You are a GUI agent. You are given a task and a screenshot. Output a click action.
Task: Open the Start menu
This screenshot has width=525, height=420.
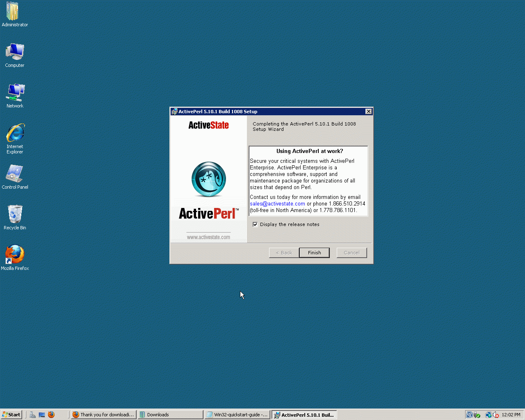(11, 415)
